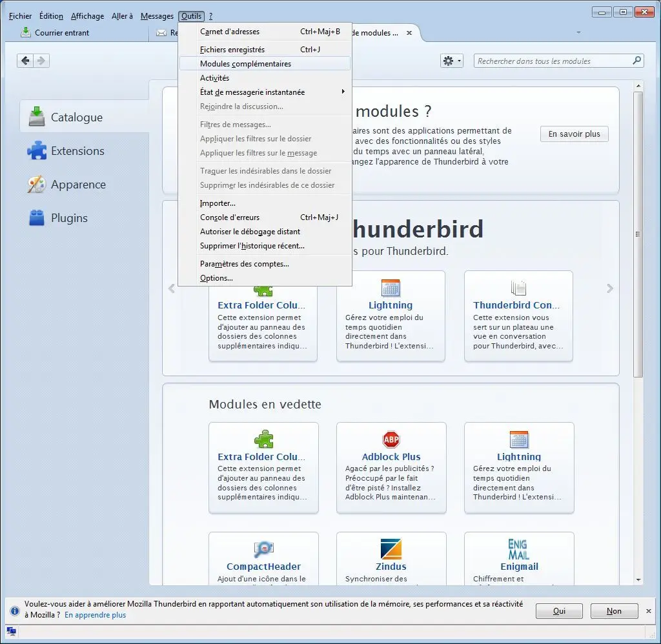Open the gear tools dropdown
Screen dimensions: 661x644
tap(451, 61)
